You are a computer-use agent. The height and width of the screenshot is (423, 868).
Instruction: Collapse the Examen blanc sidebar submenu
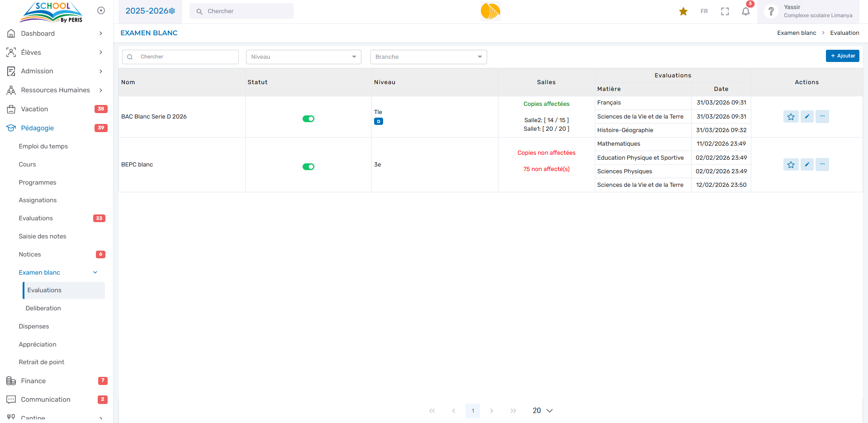95,272
